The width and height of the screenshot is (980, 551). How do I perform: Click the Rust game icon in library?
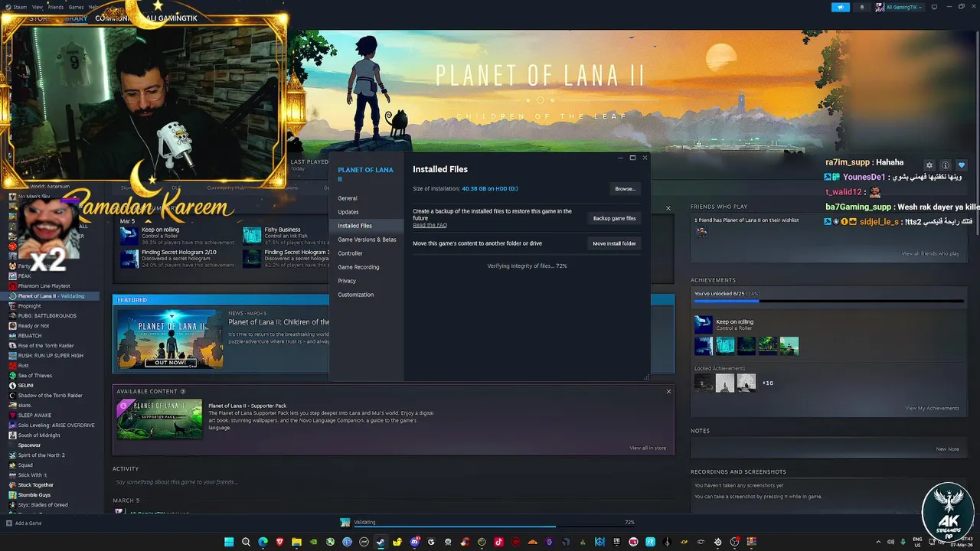coord(12,366)
